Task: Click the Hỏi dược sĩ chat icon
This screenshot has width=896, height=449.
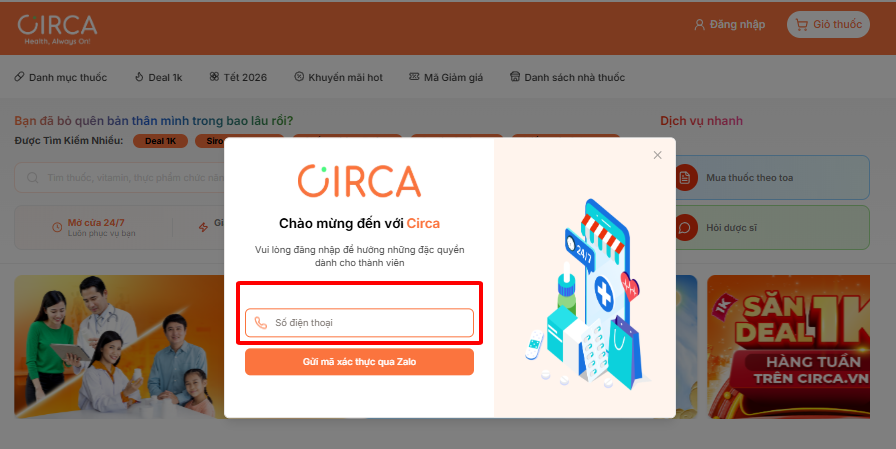Action: pyautogui.click(x=685, y=228)
